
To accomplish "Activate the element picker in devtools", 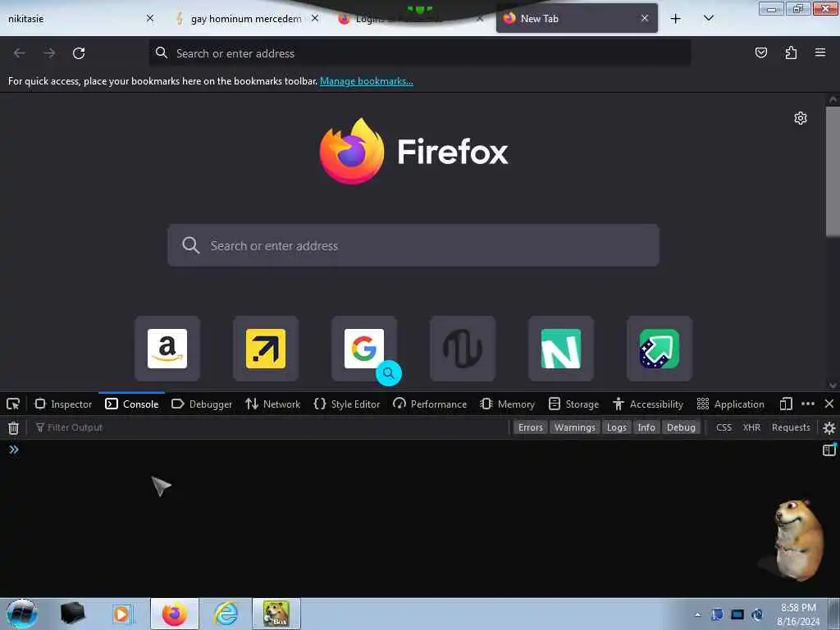I will pos(13,404).
